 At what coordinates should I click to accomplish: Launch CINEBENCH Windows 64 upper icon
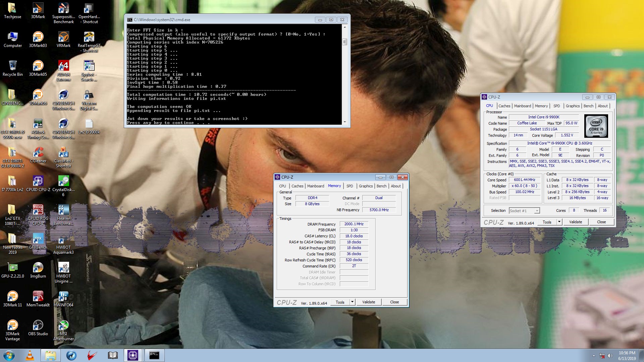coord(63,100)
